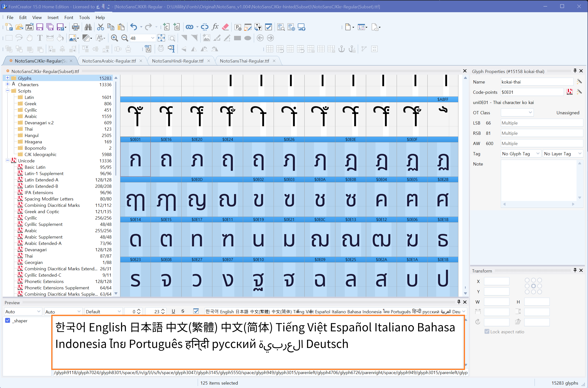Toggle the checked preview option checkbox
Image resolution: width=588 pixels, height=388 pixels.
196,311
